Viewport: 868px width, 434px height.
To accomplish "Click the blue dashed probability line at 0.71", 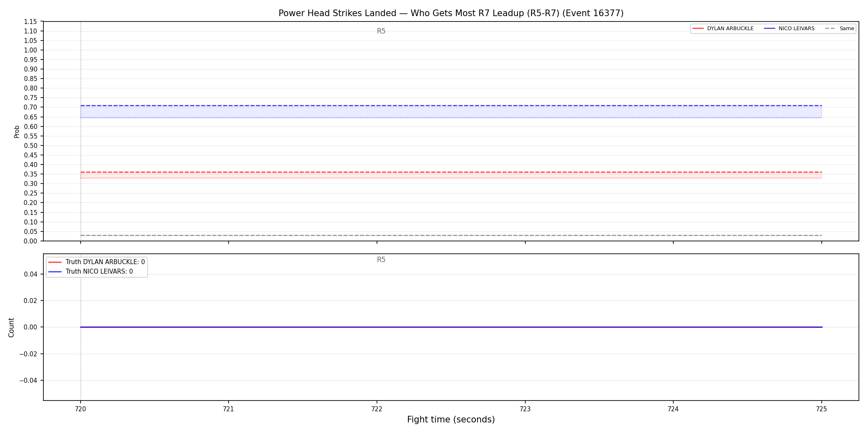I will point(451,105).
